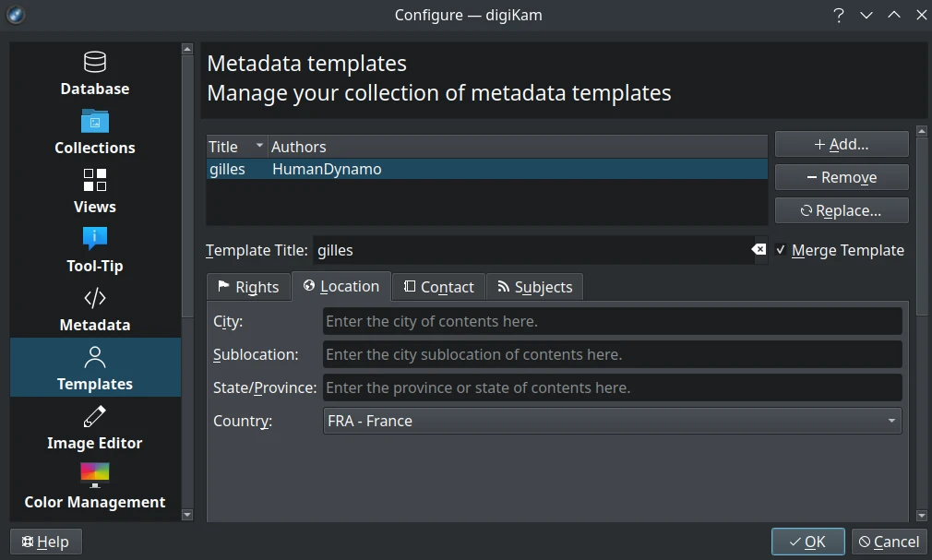This screenshot has width=932, height=560.
Task: Click the titlebar help question mark
Action: 838,15
